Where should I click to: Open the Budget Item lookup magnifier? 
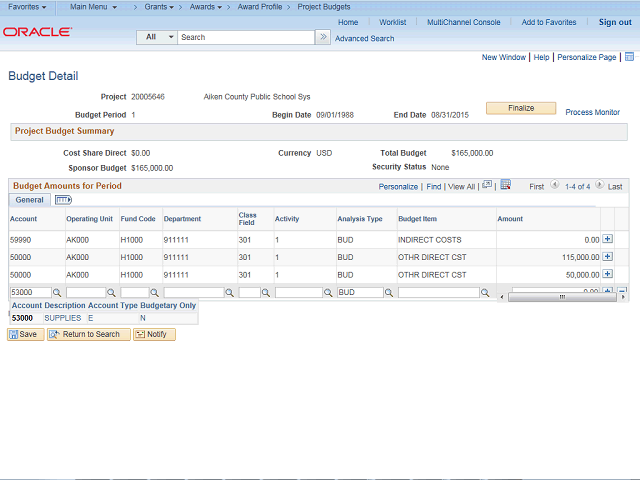click(x=486, y=293)
